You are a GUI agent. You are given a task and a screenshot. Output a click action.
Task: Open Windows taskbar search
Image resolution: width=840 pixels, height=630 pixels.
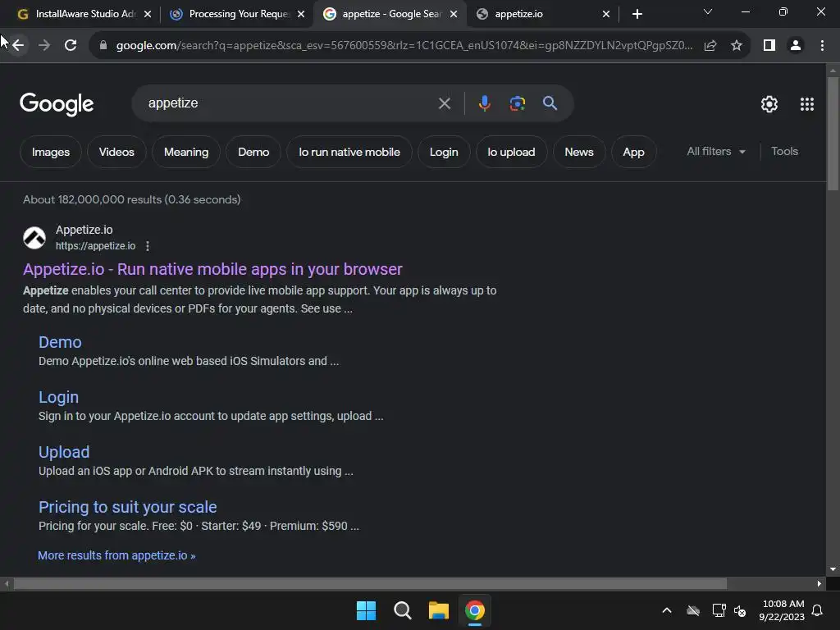[402, 610]
